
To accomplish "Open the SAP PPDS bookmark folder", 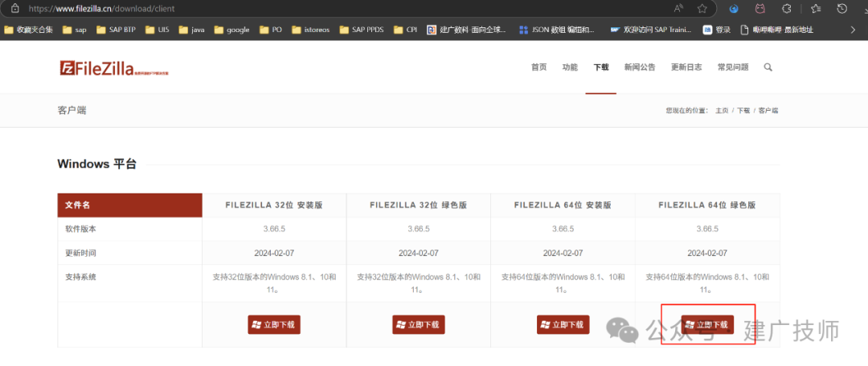I will click(x=362, y=30).
